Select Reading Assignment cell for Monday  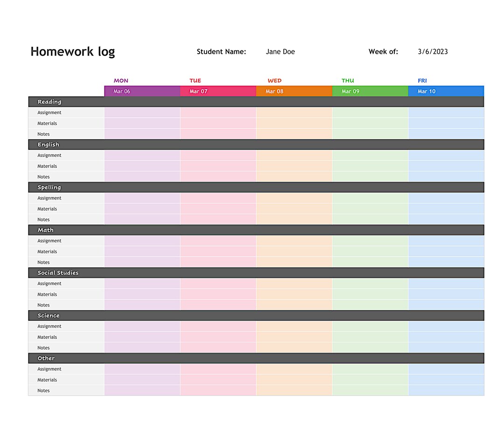(x=142, y=112)
